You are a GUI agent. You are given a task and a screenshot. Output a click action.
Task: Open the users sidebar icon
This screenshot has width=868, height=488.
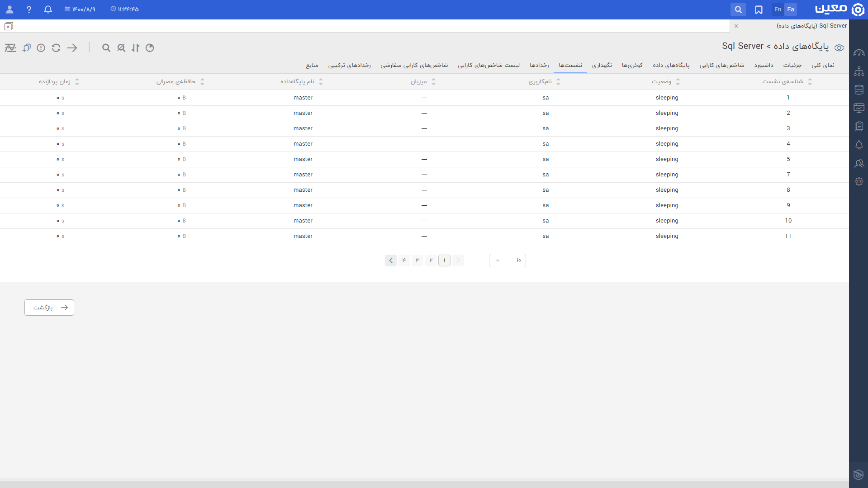[859, 163]
